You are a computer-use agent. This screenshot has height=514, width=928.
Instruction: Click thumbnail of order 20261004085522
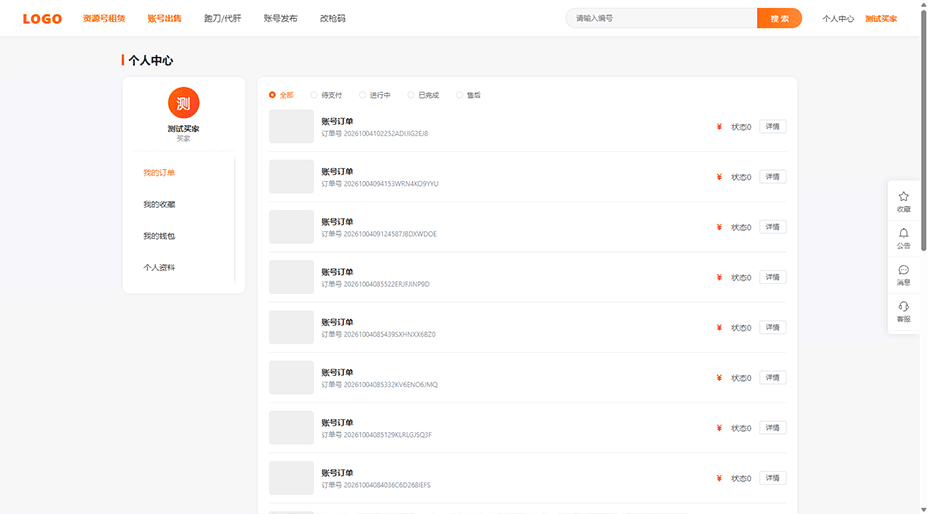coord(291,277)
